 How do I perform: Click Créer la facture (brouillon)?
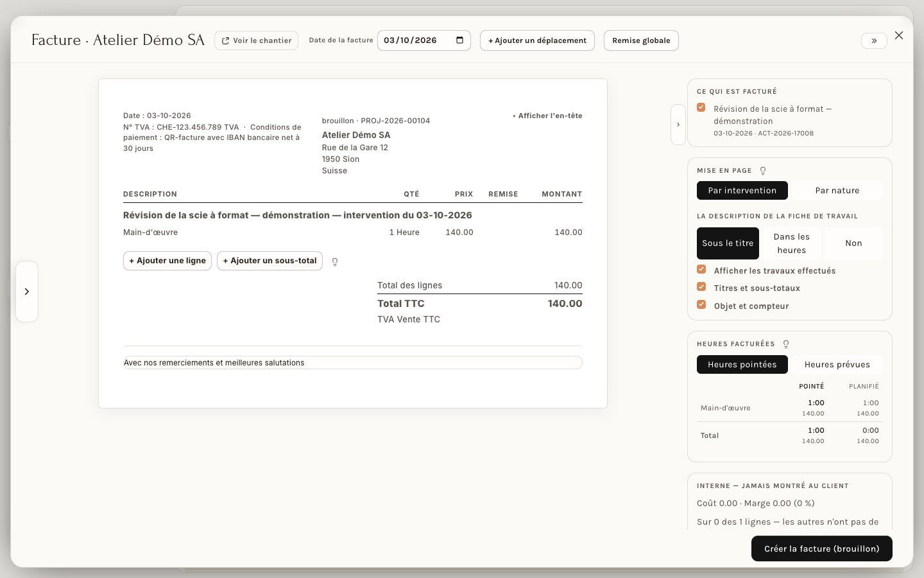click(822, 548)
